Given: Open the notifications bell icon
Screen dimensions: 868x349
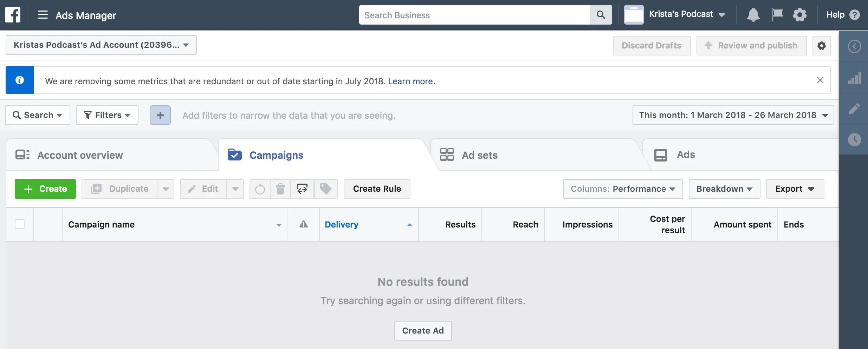Looking at the screenshot, I should click(x=753, y=15).
